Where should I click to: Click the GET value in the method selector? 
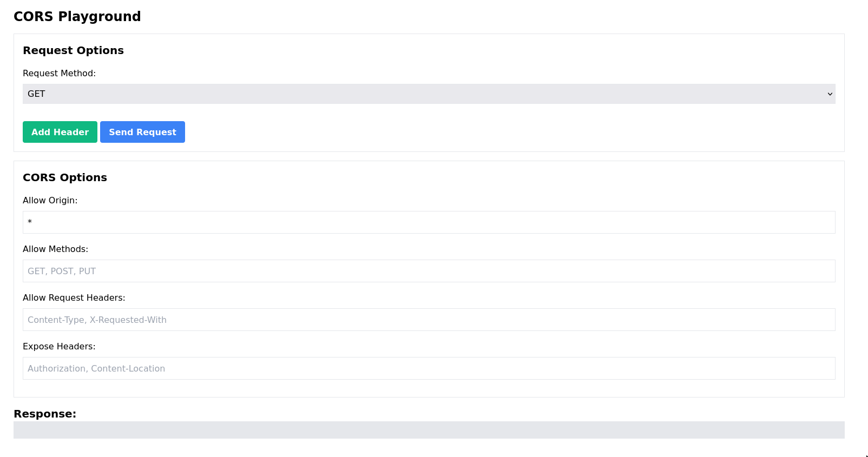point(36,94)
